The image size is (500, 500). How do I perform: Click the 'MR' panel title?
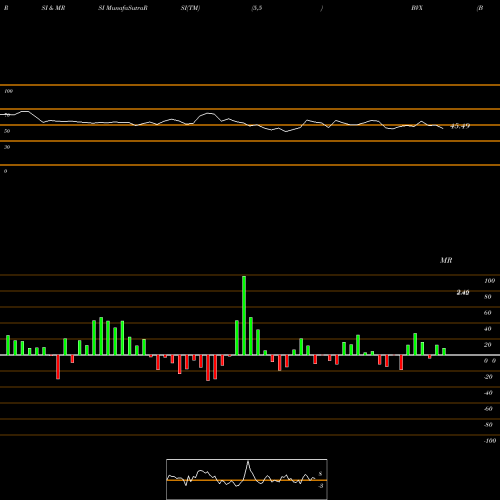pos(446,260)
